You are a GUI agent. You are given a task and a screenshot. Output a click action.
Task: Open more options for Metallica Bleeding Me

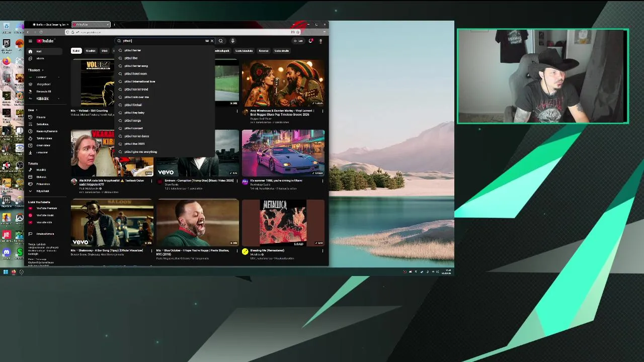(x=323, y=251)
